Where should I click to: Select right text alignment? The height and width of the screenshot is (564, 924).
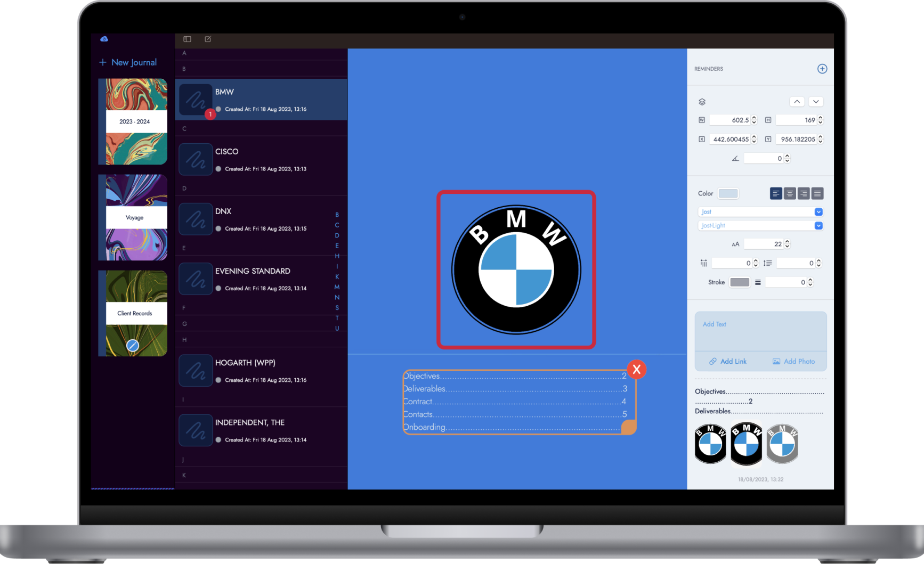(804, 193)
